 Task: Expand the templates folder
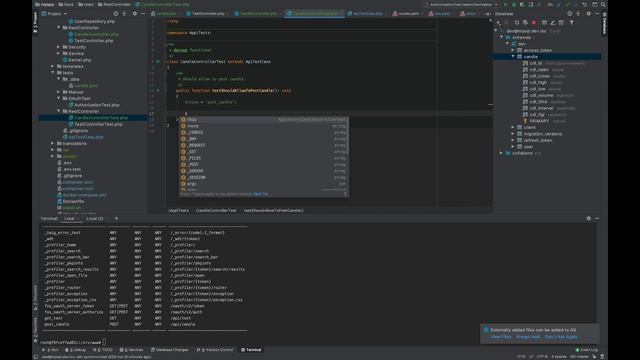[52, 66]
